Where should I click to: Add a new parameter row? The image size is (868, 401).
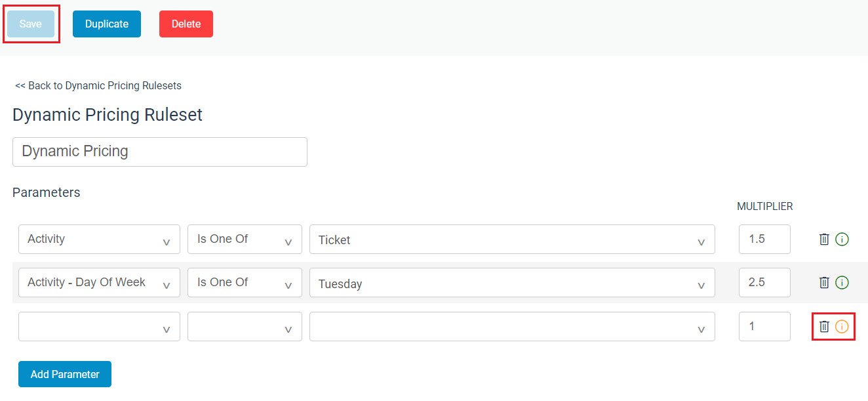click(x=65, y=374)
